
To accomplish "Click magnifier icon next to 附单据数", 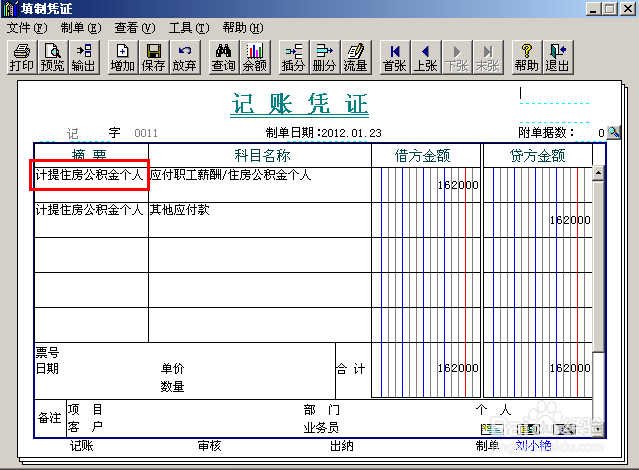I will [613, 132].
